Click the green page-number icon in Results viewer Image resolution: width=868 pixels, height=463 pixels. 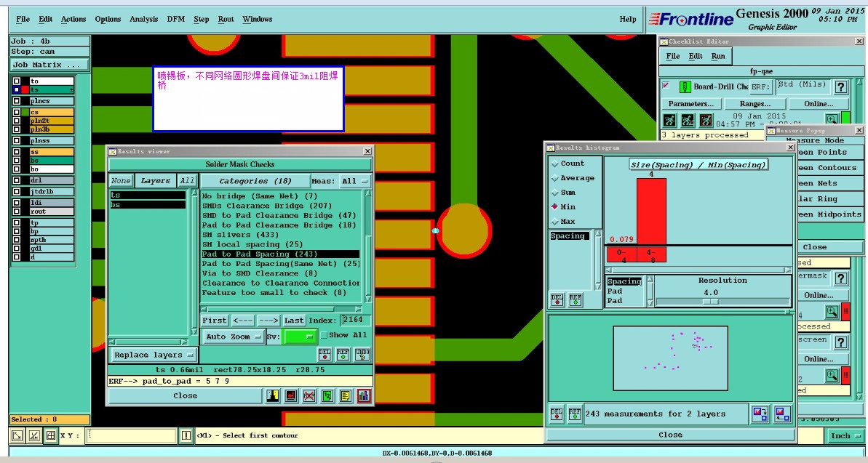tap(327, 395)
